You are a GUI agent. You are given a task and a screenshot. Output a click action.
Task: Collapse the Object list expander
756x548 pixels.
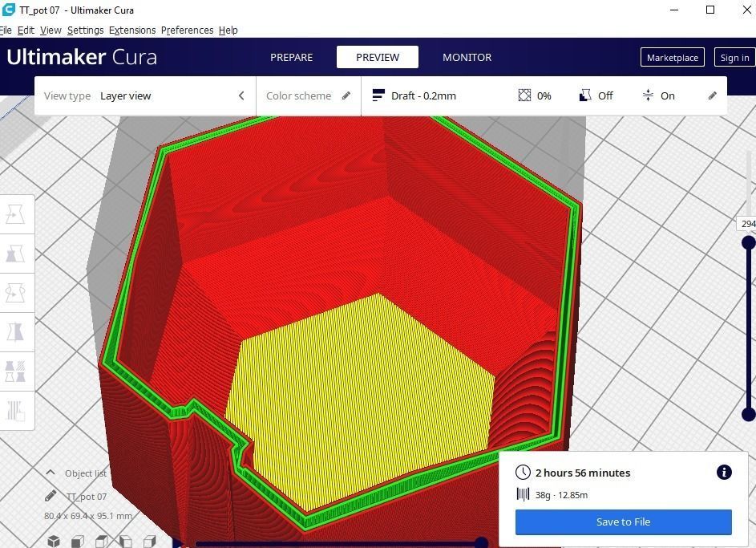(x=51, y=473)
